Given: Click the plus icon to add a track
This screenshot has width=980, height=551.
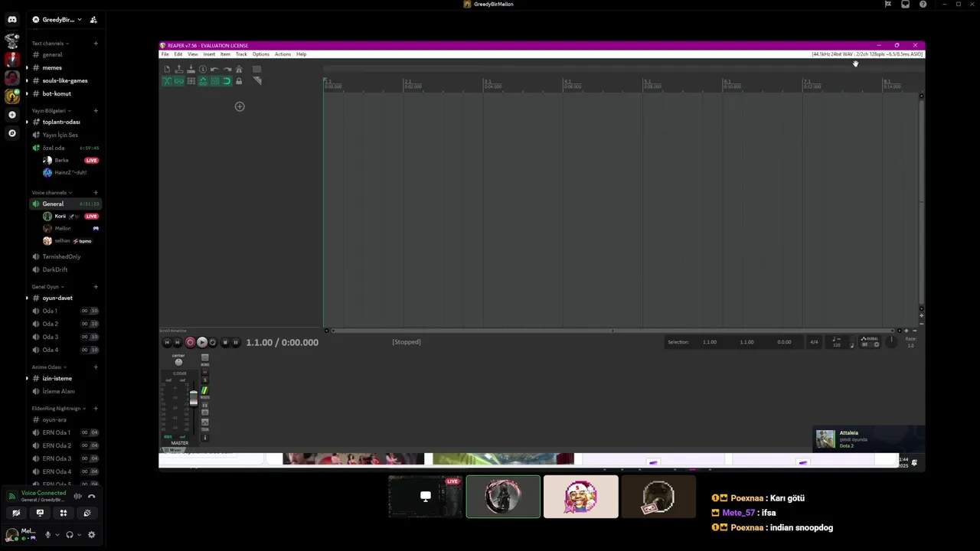Looking at the screenshot, I should [240, 106].
